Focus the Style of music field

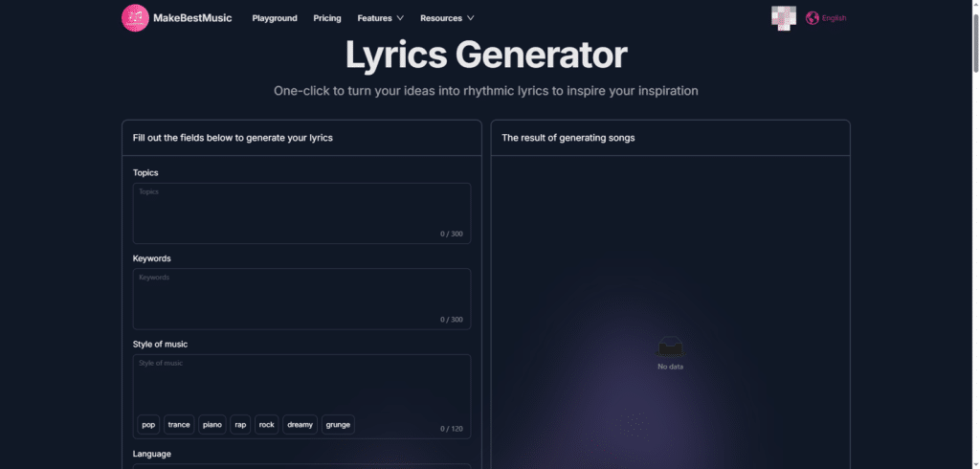pyautogui.click(x=301, y=396)
